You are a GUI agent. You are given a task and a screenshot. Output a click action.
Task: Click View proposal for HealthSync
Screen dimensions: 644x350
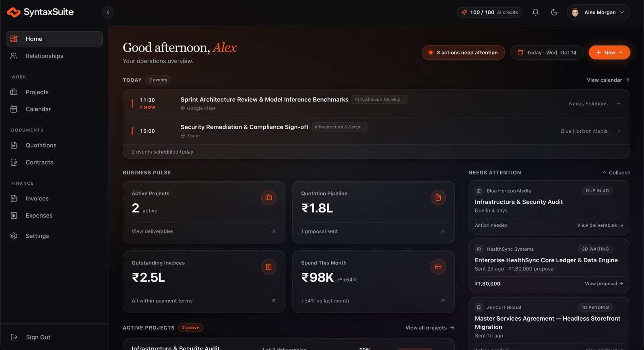[x=604, y=284]
